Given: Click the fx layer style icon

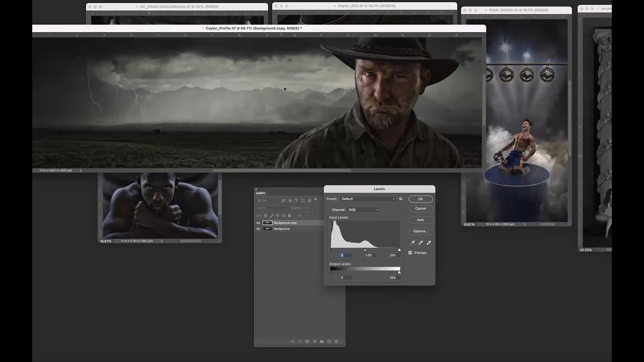Looking at the screenshot, I should tap(300, 342).
